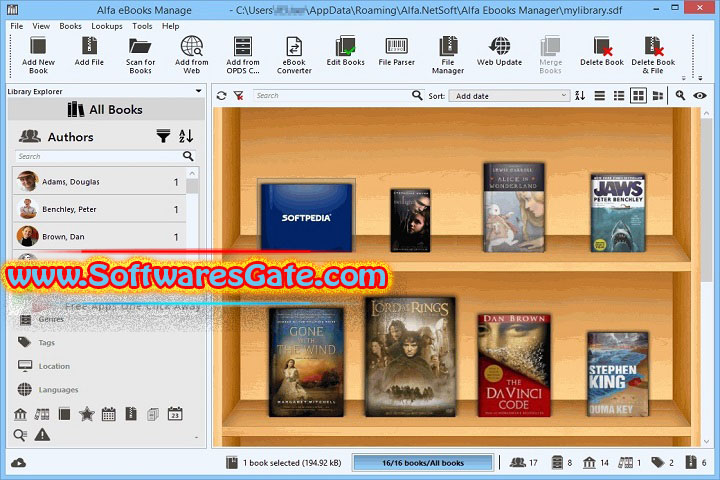Click the cloud play icon in status bar
Viewport: 720px width, 480px height.
pos(18,463)
